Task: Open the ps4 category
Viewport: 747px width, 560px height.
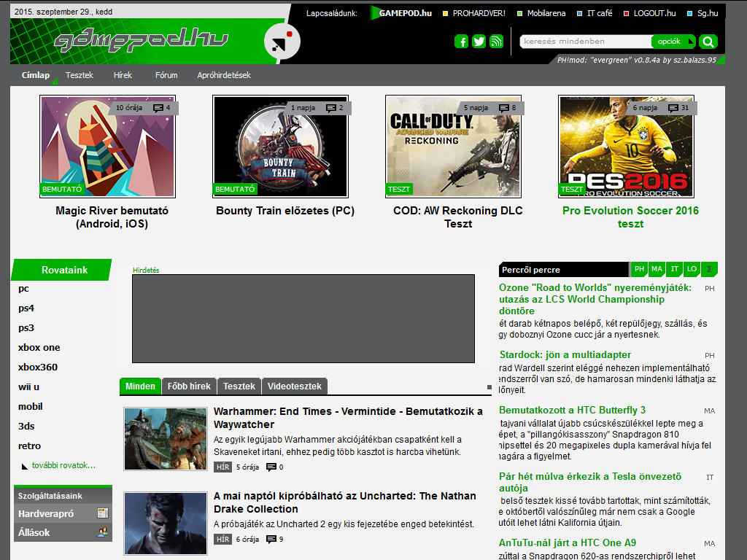Action: click(26, 308)
